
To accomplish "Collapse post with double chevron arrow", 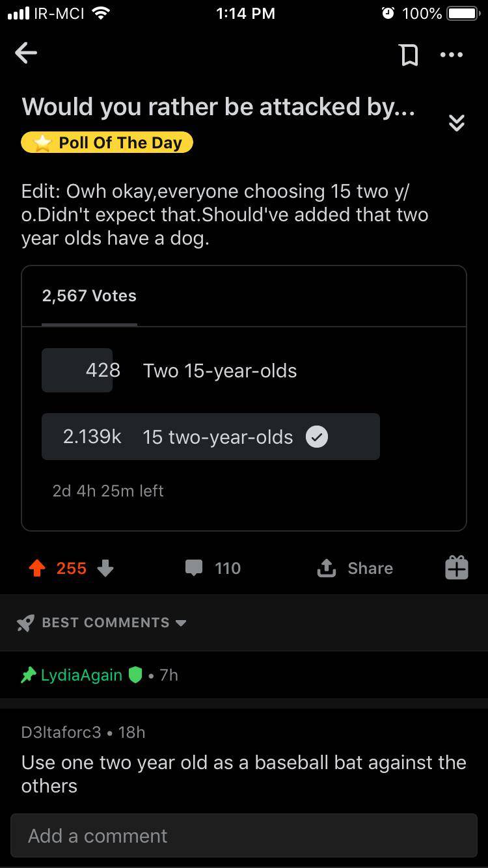I will pos(457,122).
